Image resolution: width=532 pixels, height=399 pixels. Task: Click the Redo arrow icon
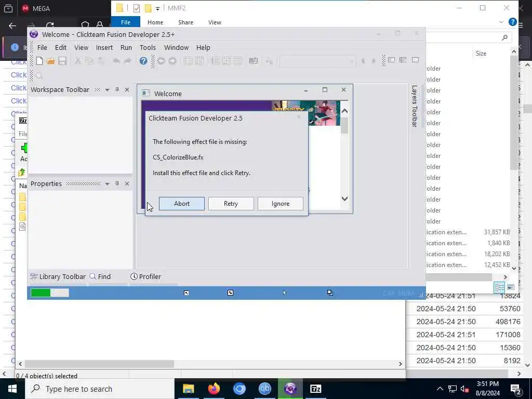(128, 61)
